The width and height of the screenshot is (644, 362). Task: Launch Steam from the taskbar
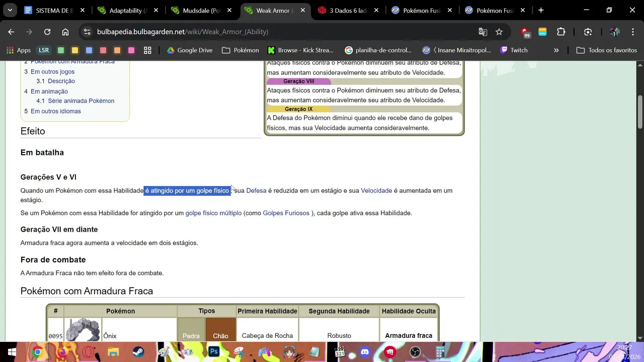pyautogui.click(x=138, y=352)
